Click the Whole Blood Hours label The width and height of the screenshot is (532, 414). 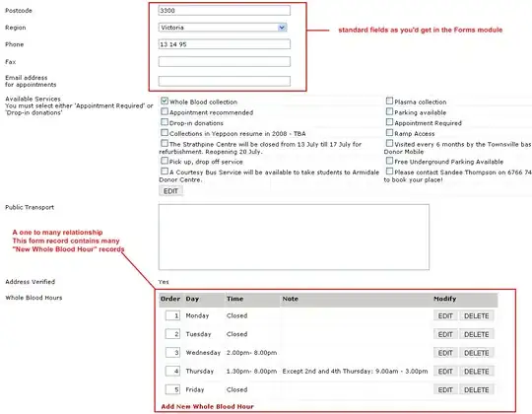[33, 298]
